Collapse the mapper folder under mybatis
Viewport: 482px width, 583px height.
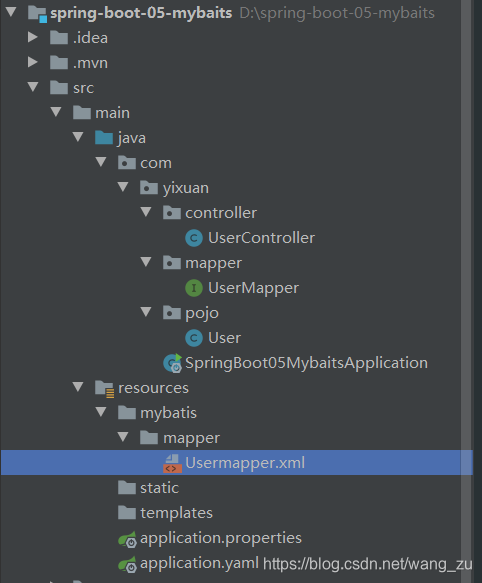tap(123, 437)
